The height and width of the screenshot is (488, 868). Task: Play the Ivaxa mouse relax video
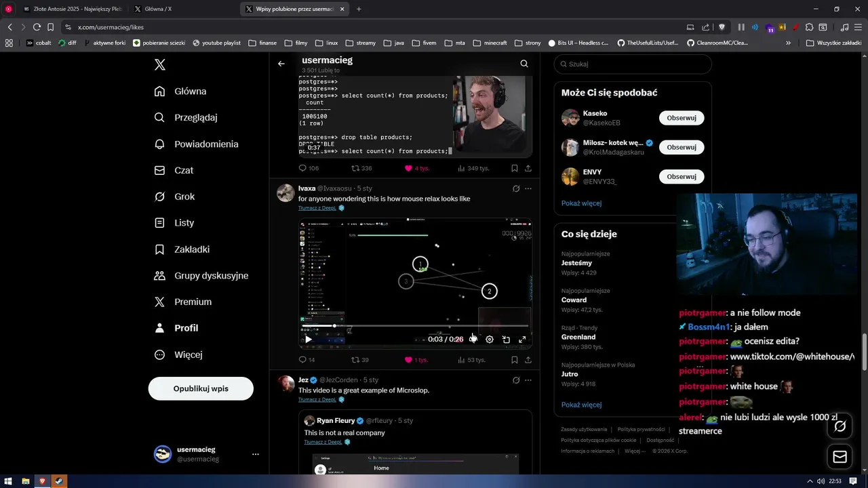click(x=308, y=340)
